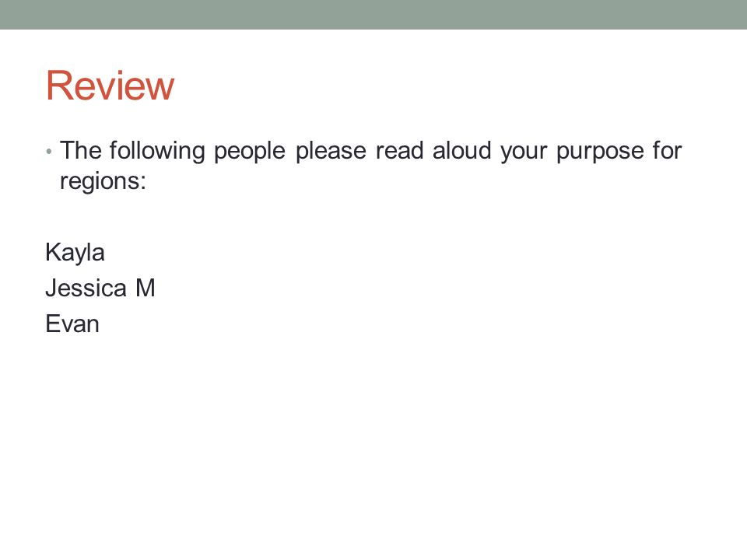The image size is (747, 560).
Task: Select the word please
Action: tap(331, 152)
